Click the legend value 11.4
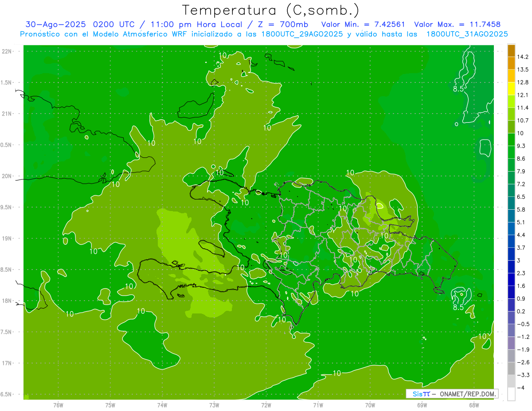 pos(523,107)
